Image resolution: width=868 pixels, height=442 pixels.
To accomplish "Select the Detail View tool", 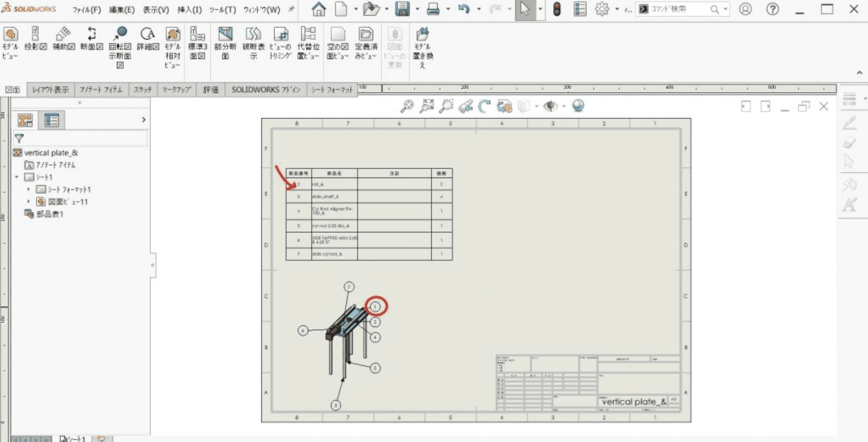I will (x=148, y=39).
